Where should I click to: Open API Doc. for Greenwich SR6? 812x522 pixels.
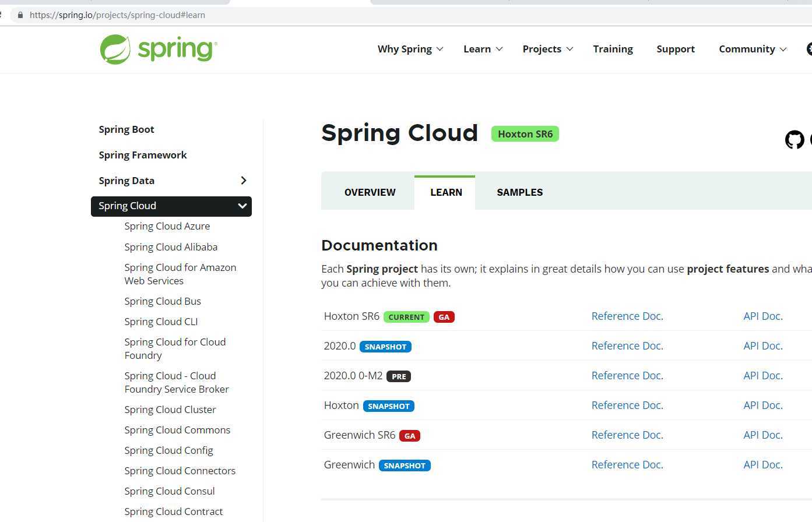point(763,435)
